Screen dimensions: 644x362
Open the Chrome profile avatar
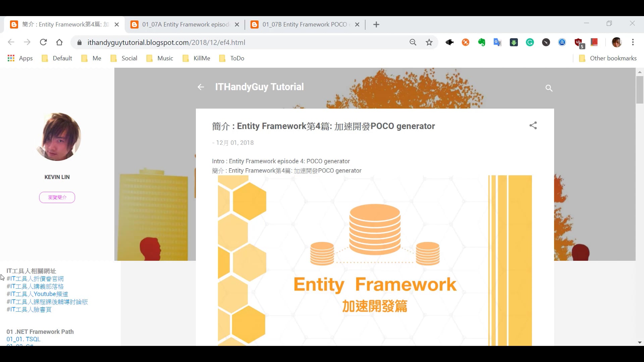617,42
